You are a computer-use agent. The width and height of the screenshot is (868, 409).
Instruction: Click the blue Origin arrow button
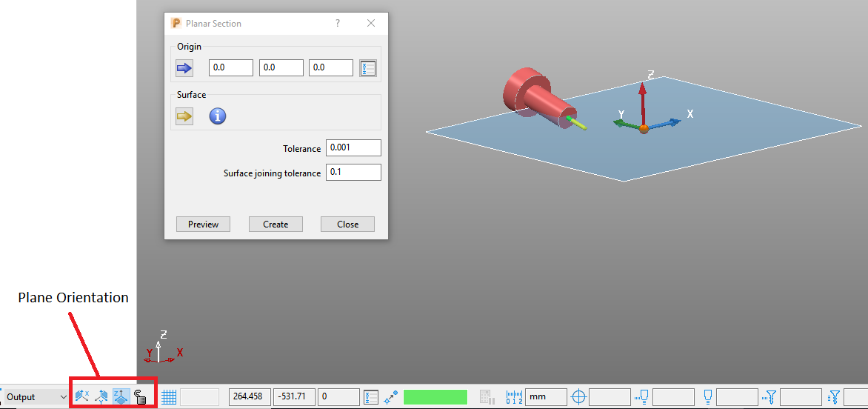[184, 68]
